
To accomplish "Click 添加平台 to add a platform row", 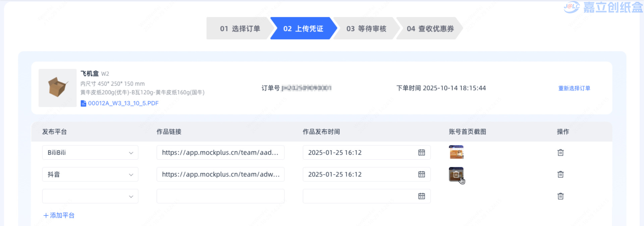I will pos(59,215).
